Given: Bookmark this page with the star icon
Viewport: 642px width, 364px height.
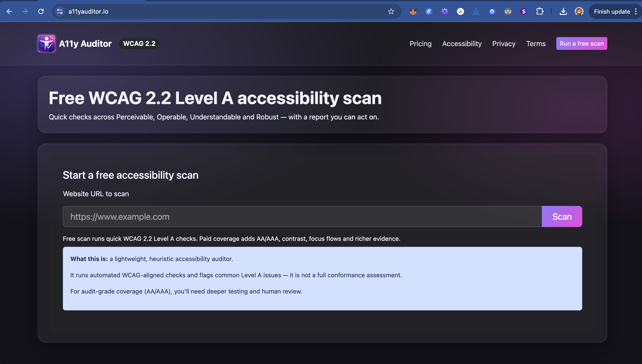Looking at the screenshot, I should (391, 11).
